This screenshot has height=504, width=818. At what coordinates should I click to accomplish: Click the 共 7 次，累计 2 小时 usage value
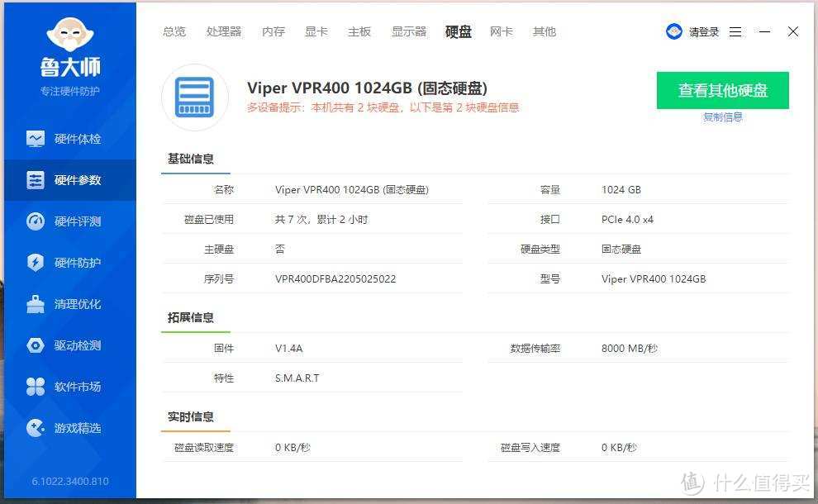(321, 220)
